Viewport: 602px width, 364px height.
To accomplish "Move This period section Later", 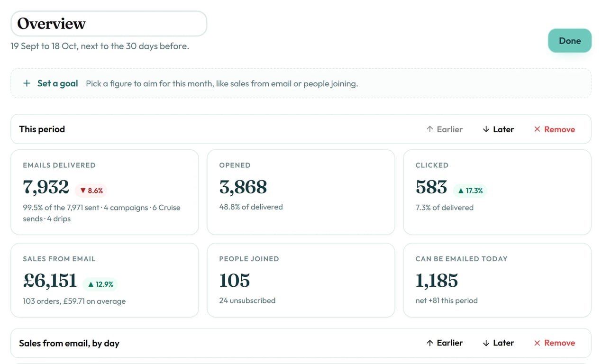I will [x=498, y=129].
